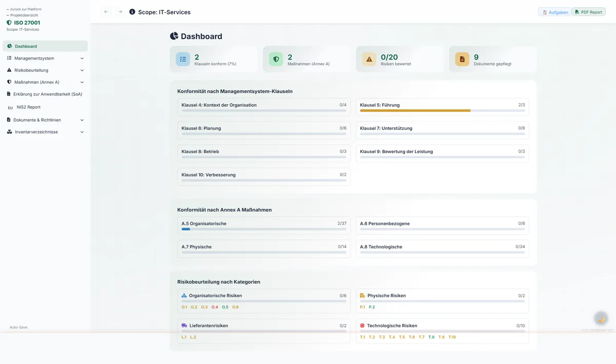This screenshot has height=364, width=616.
Task: Click risk tag P.1
Action: coord(362,307)
